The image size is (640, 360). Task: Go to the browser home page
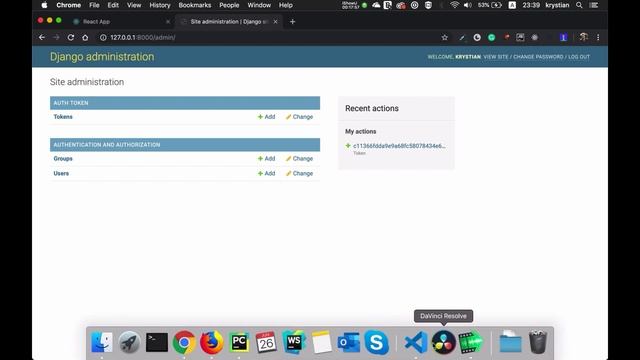click(x=85, y=37)
